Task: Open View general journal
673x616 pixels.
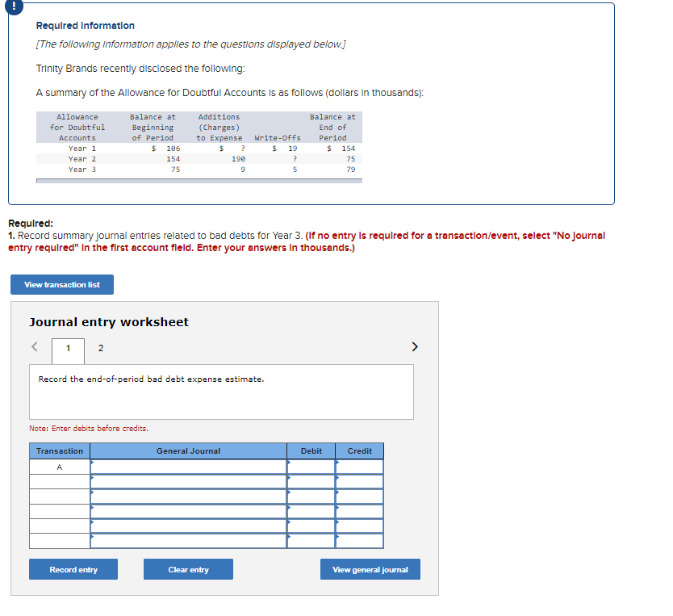Action: [370, 569]
